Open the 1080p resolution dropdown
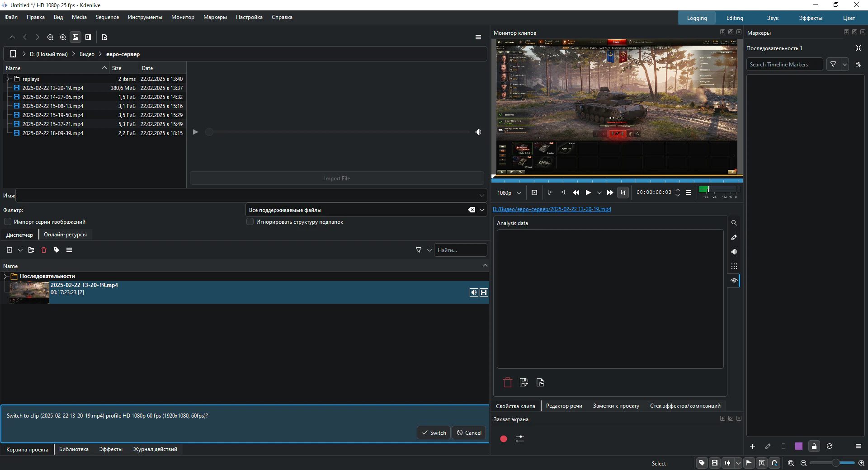The image size is (868, 470). click(x=509, y=193)
